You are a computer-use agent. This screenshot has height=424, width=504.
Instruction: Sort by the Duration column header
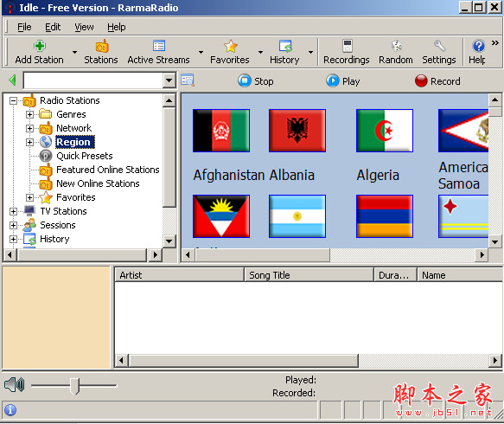click(x=395, y=275)
